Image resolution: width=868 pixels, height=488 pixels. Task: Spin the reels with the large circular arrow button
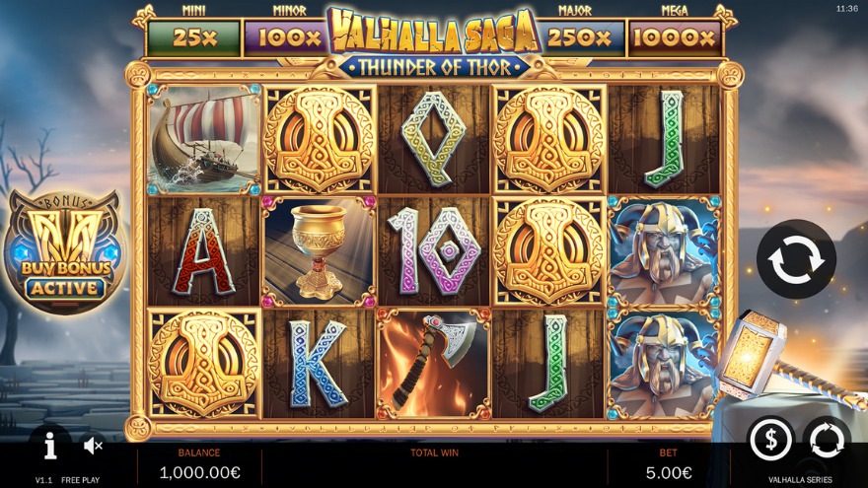[x=797, y=259]
